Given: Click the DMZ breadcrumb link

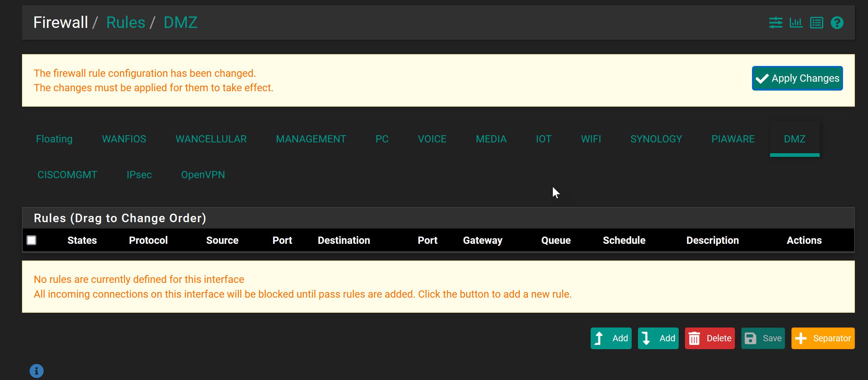Looking at the screenshot, I should (180, 23).
